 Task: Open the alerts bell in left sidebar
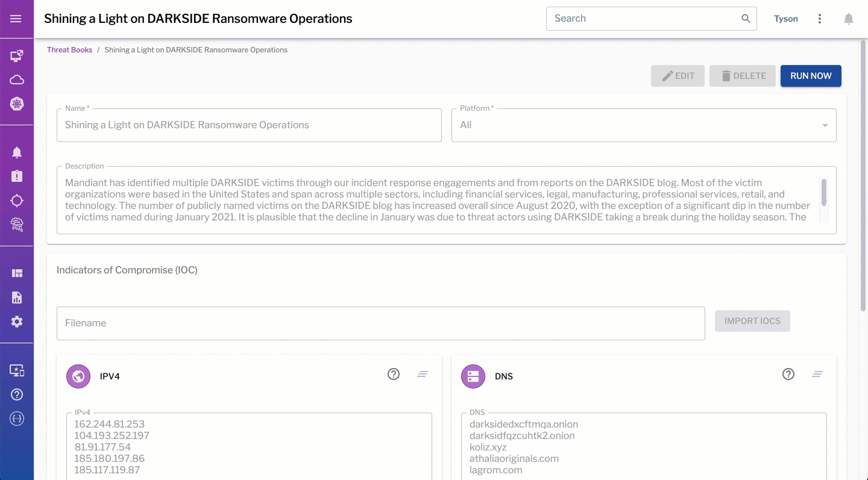point(17,152)
